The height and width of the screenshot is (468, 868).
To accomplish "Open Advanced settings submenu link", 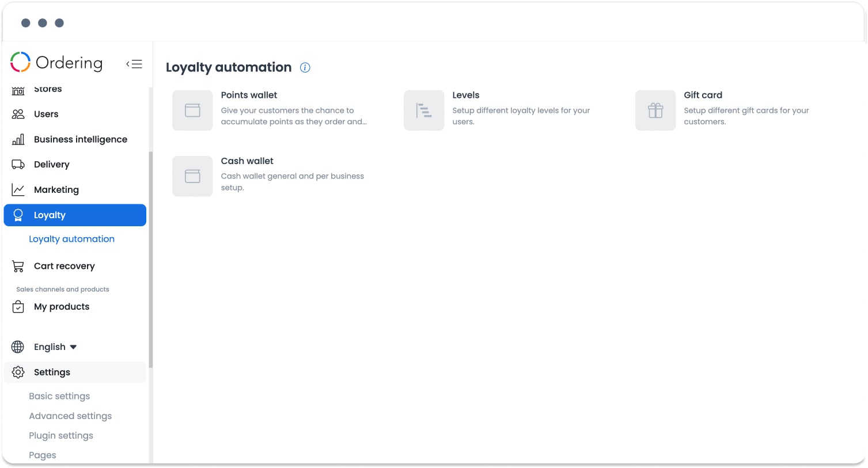I will [70, 416].
